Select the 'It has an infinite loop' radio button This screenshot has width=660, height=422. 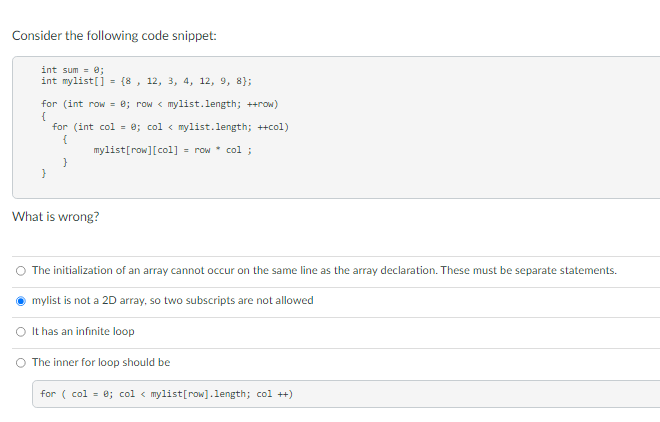(21, 332)
